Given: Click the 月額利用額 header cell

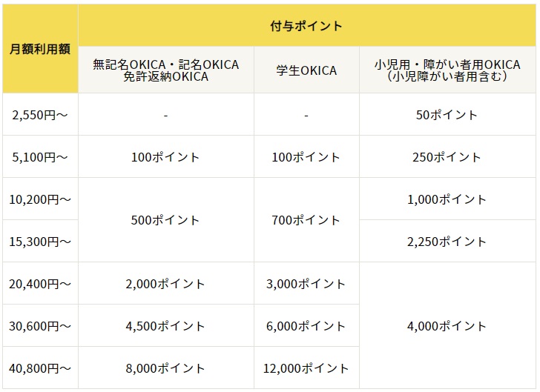Looking at the screenshot, I should pyautogui.click(x=40, y=49).
